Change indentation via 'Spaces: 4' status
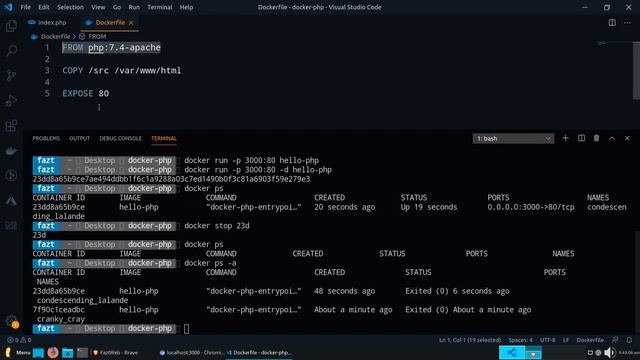Image resolution: width=640 pixels, height=360 pixels. [x=520, y=340]
